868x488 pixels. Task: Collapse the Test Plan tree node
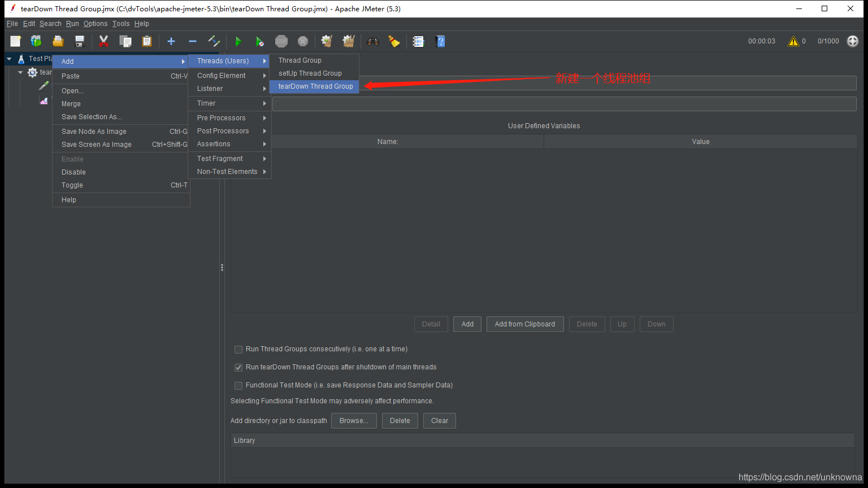pyautogui.click(x=9, y=59)
